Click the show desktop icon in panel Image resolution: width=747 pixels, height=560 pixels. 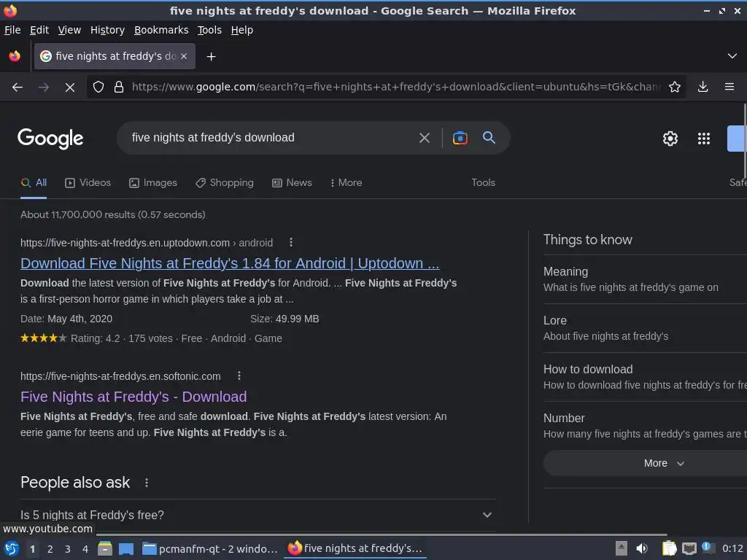click(126, 548)
